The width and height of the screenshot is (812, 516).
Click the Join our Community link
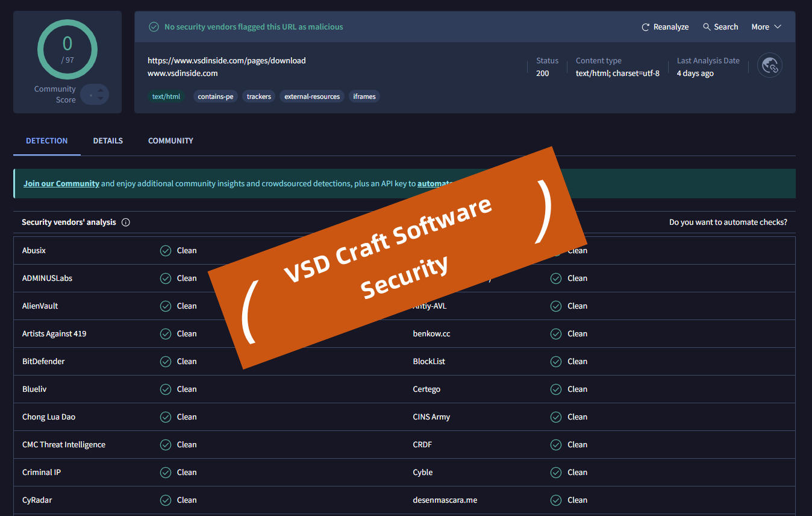click(61, 184)
